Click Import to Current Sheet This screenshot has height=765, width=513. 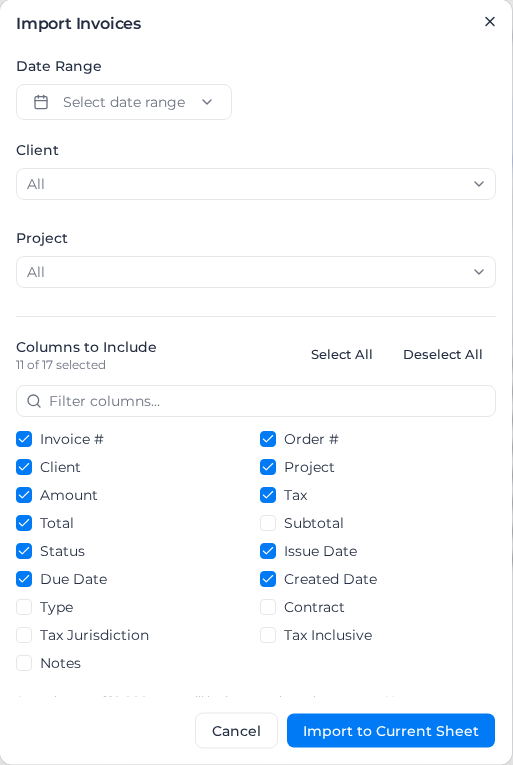click(x=391, y=730)
